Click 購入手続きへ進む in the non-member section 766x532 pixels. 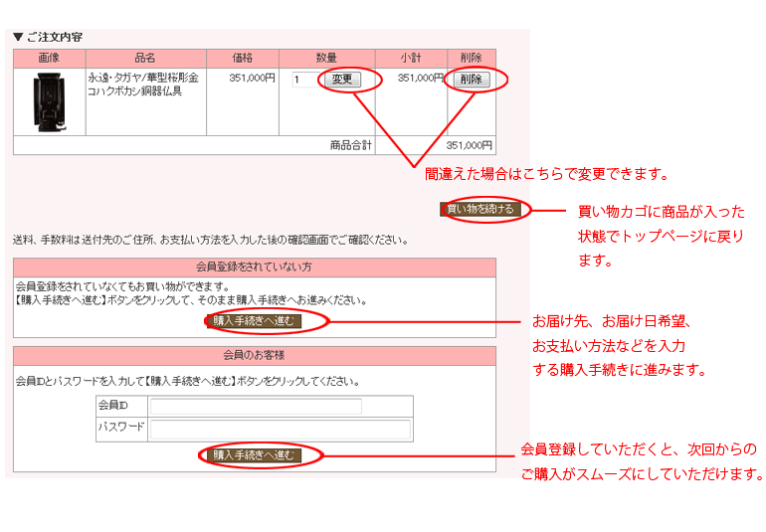254,321
